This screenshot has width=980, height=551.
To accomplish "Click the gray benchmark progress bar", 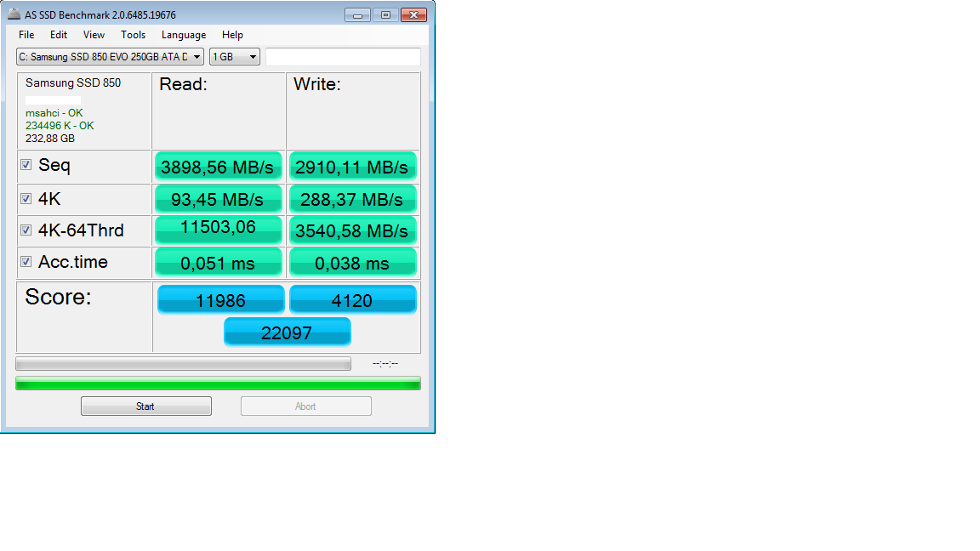I will tap(183, 363).
